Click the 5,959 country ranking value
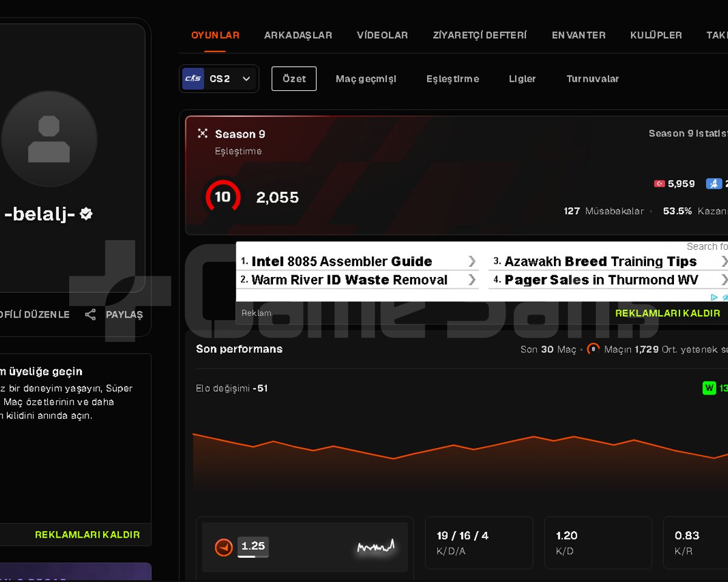728x582 pixels. pyautogui.click(x=681, y=184)
